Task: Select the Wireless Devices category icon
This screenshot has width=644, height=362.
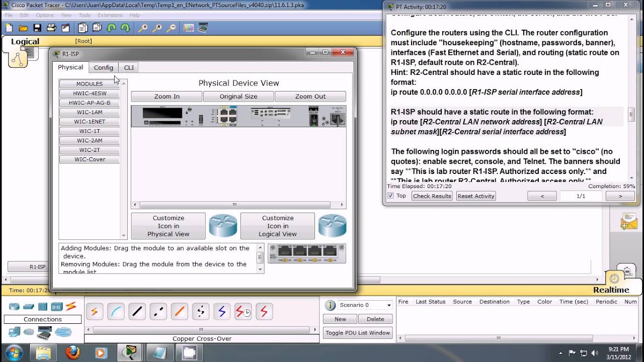Action: click(x=57, y=307)
